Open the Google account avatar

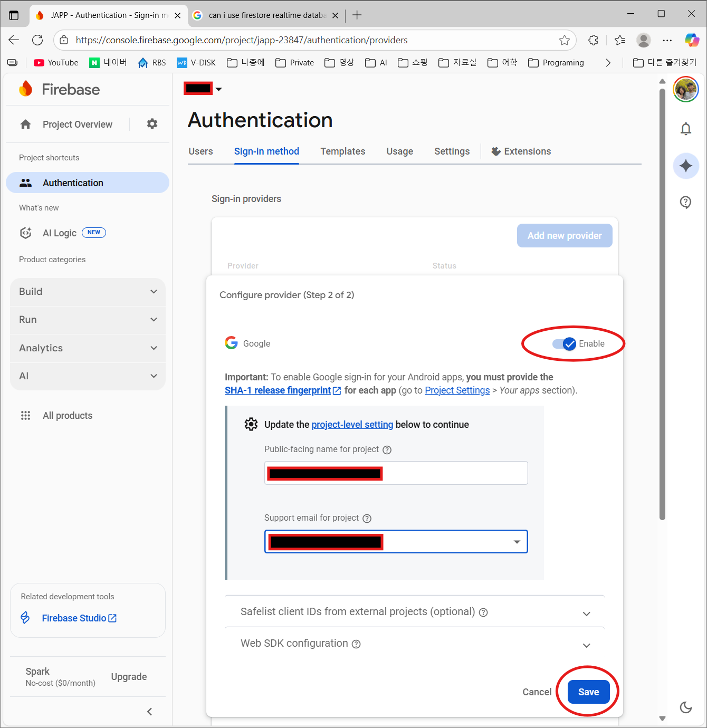[685, 89]
